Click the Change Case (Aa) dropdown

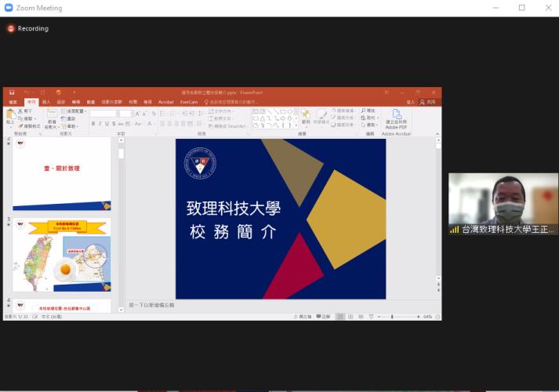point(138,124)
